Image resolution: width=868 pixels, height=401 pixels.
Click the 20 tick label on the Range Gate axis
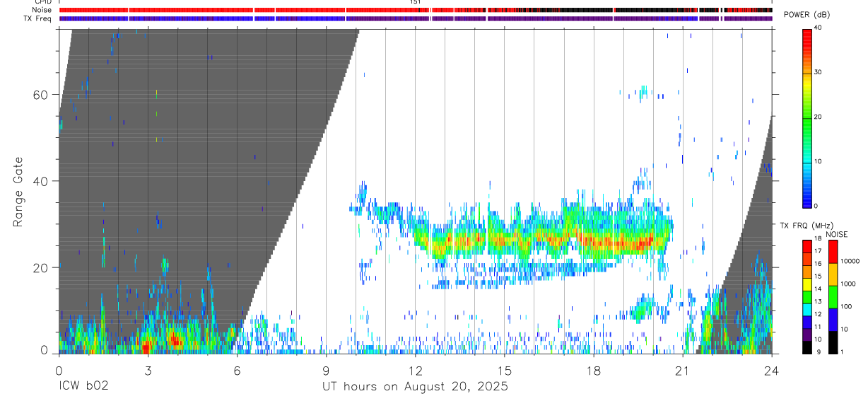(x=40, y=268)
